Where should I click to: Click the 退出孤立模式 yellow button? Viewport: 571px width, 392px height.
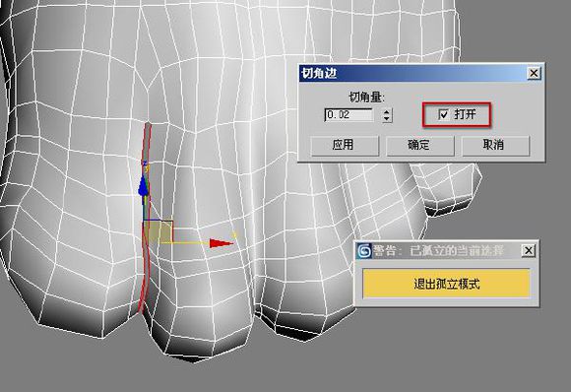point(446,284)
